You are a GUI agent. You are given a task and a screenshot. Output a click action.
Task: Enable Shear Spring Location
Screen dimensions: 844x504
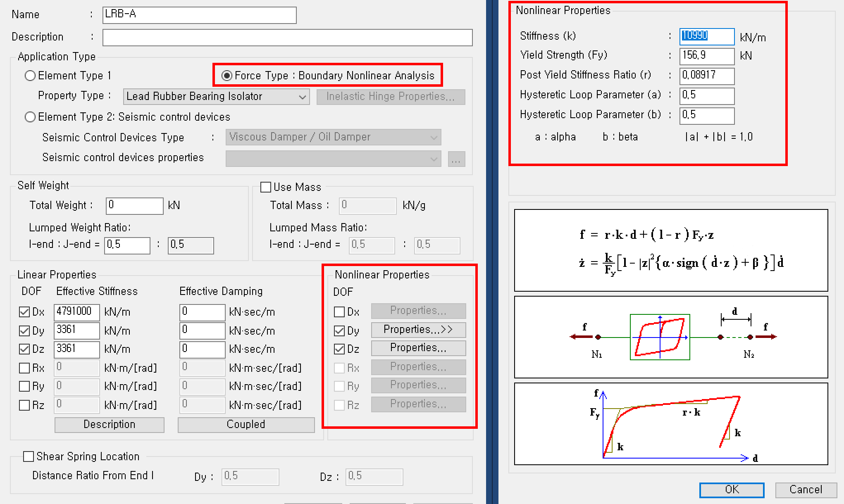click(x=27, y=456)
